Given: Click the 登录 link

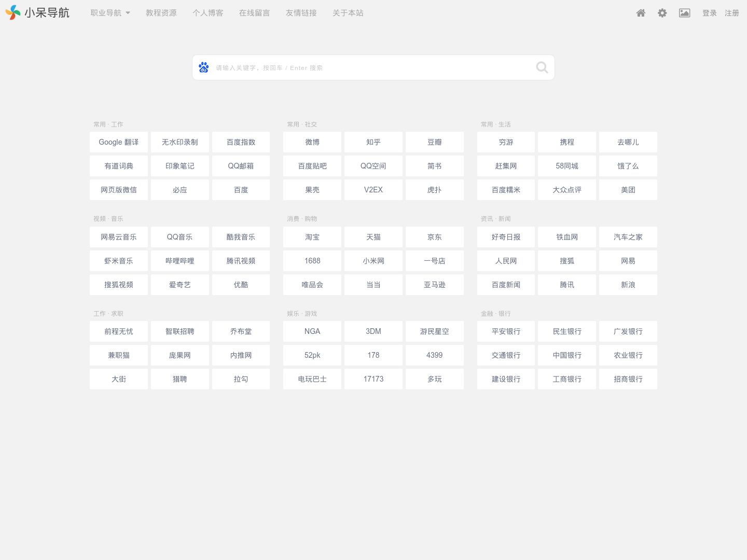Looking at the screenshot, I should (x=710, y=13).
